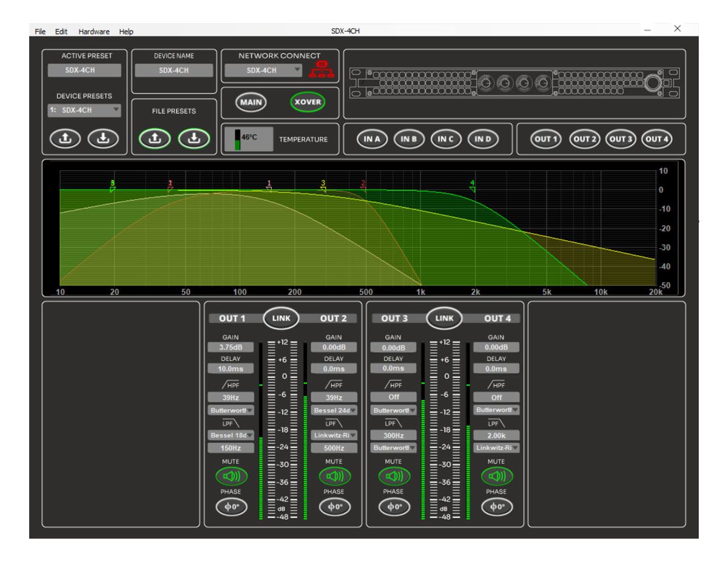Click the download icon under File Presets
Viewport: 728px width, 561px height.
193,138
